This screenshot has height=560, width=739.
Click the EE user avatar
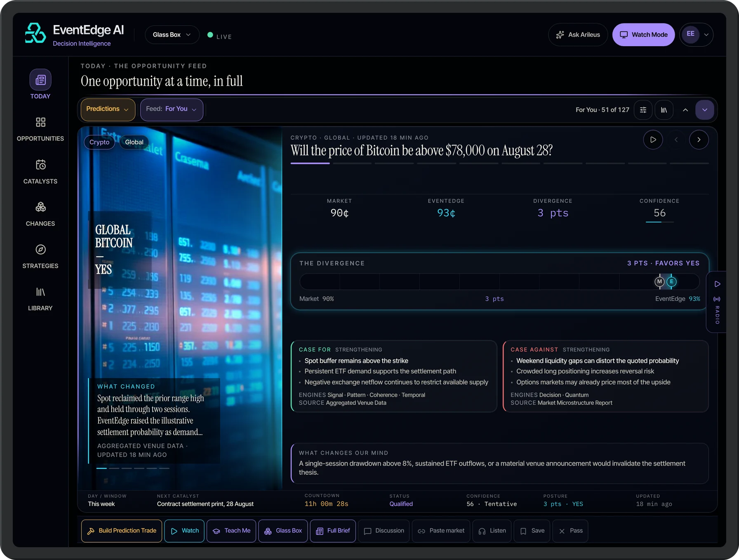tap(691, 34)
